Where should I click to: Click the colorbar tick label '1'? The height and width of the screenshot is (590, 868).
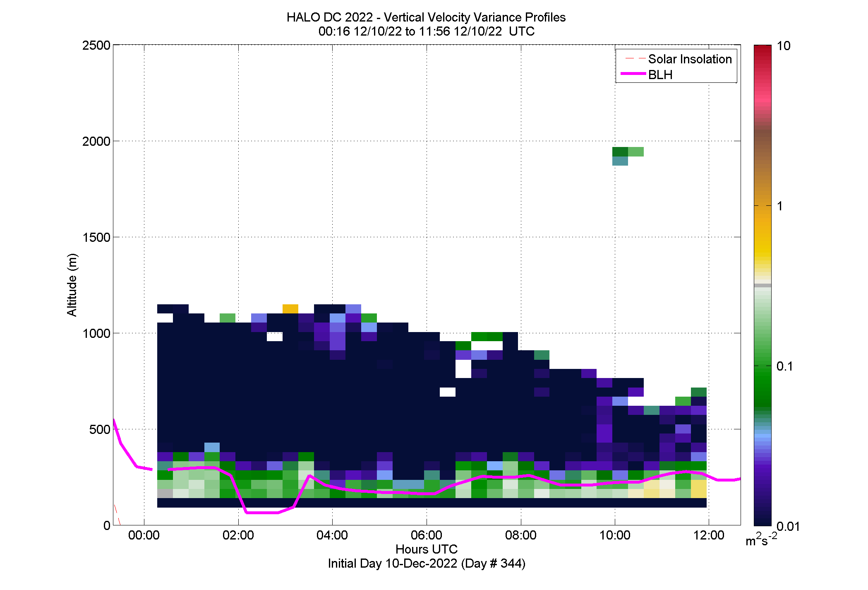click(x=780, y=206)
